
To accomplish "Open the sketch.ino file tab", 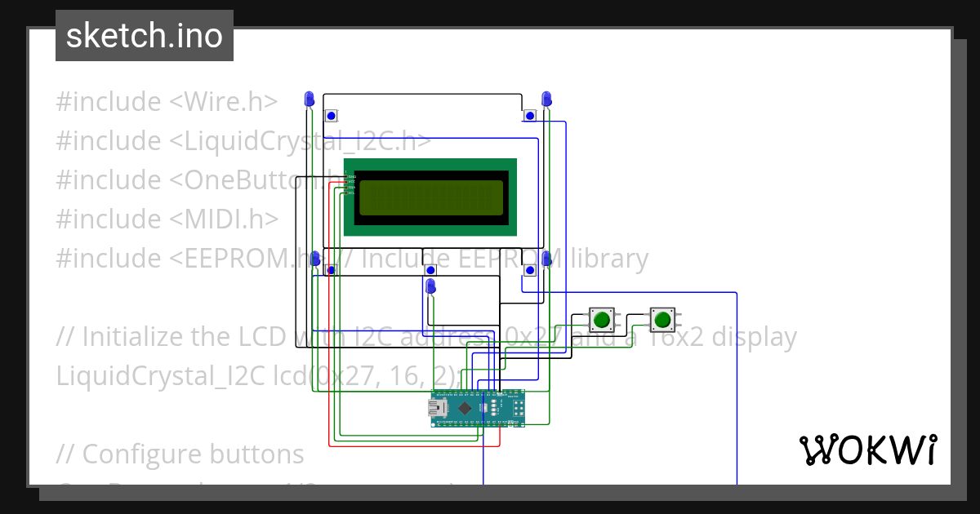I will (x=145, y=36).
